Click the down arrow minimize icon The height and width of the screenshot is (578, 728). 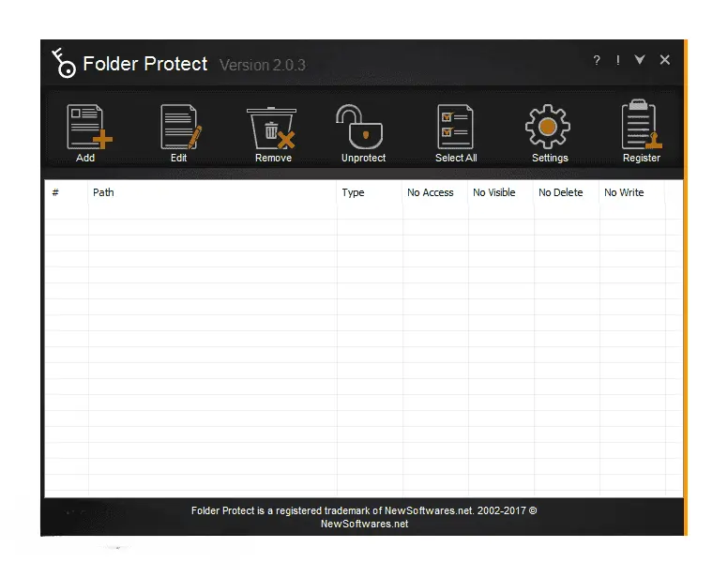[640, 59]
